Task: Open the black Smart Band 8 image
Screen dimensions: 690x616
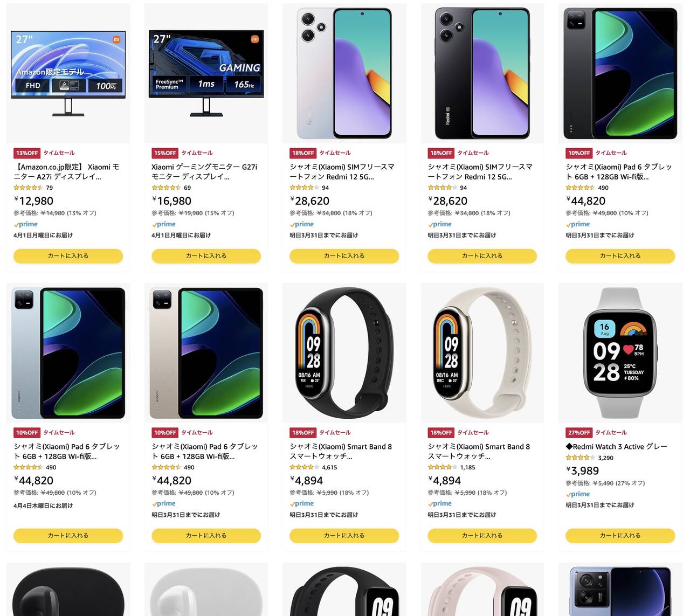Action: [344, 353]
